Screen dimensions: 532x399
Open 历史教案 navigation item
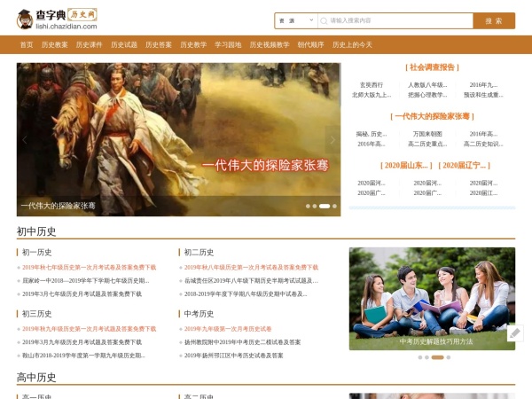coord(54,44)
